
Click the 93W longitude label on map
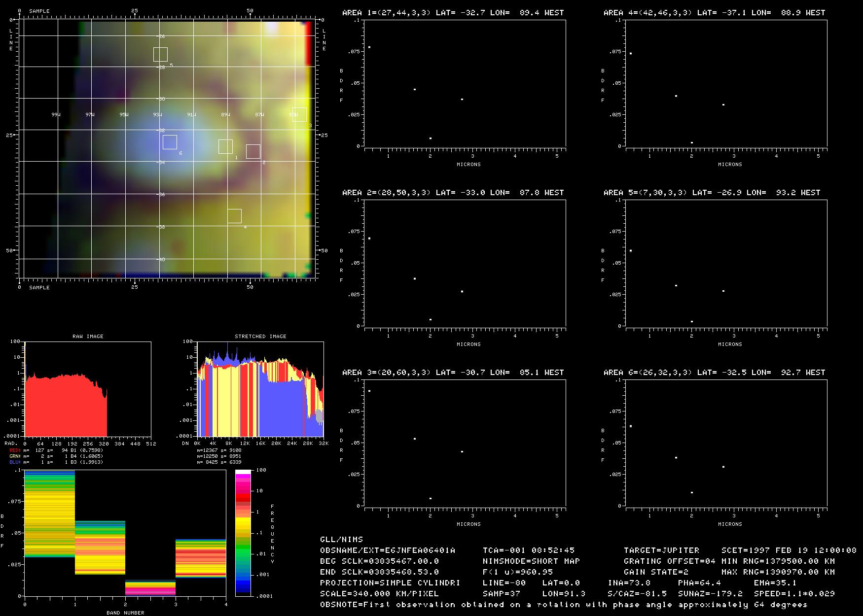click(x=157, y=115)
